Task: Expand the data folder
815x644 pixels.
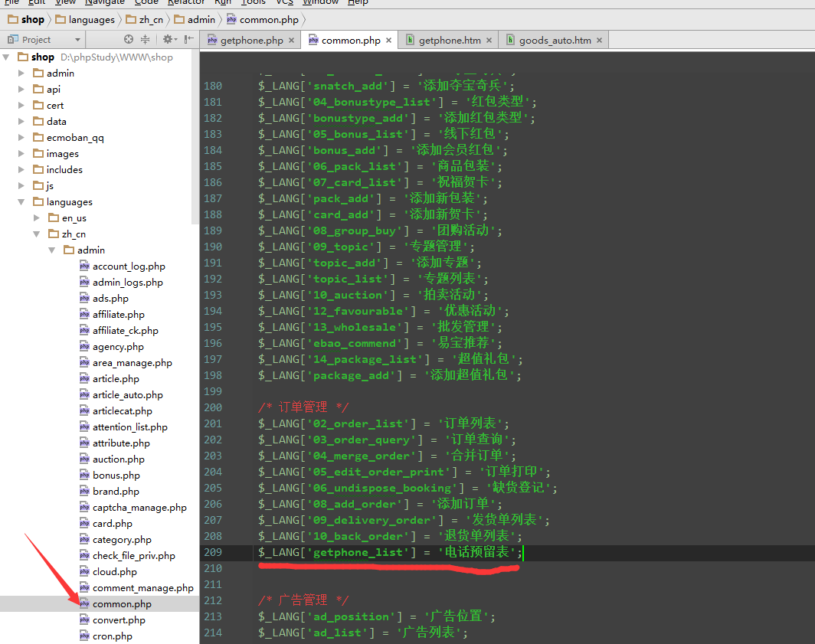Action: point(21,122)
